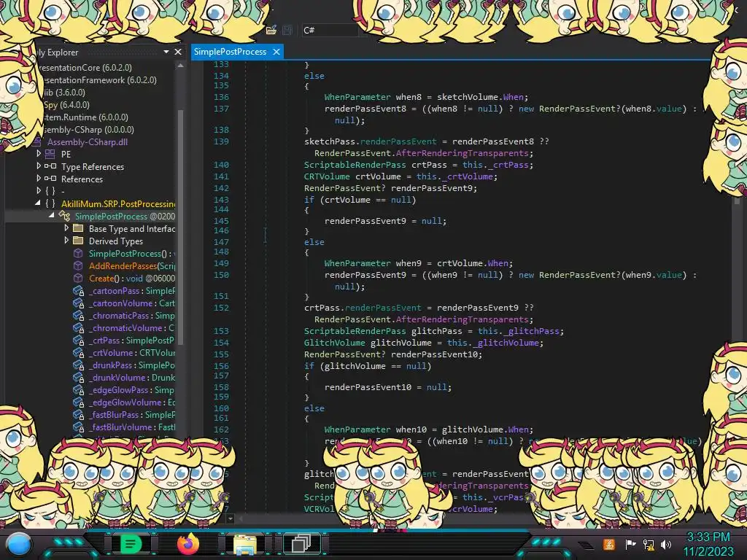Click the scroll down arrow below line numbers
This screenshot has width=747, height=560.
pos(230,518)
